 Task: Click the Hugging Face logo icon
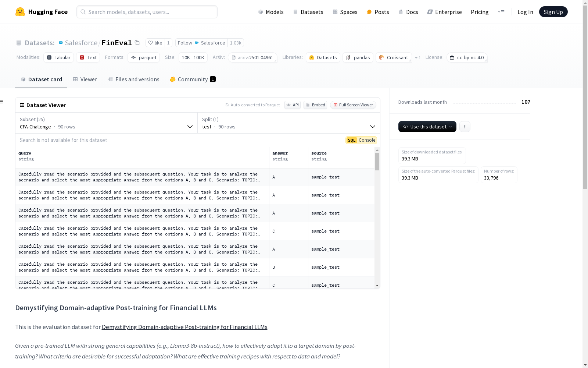(x=20, y=12)
